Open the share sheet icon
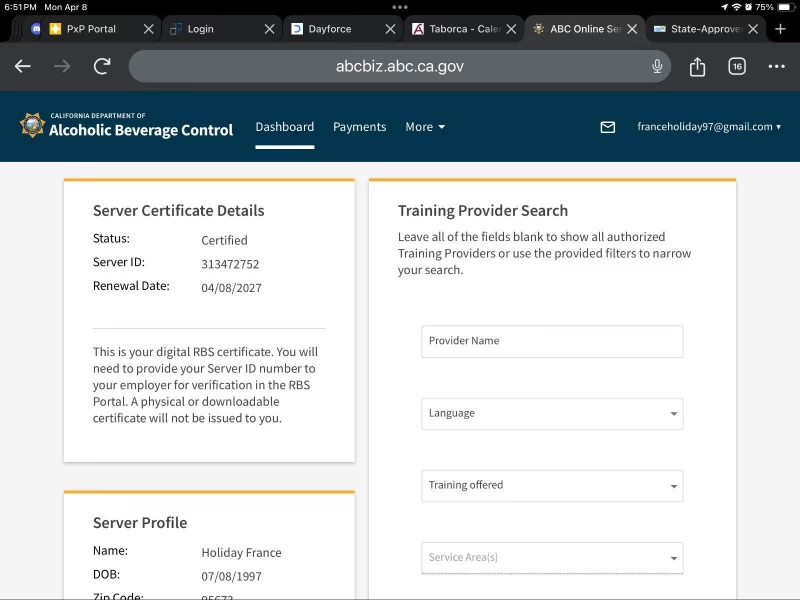 (697, 67)
